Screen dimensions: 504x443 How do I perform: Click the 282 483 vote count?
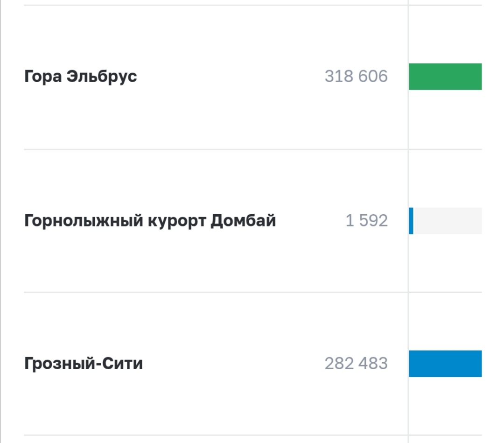[356, 363]
